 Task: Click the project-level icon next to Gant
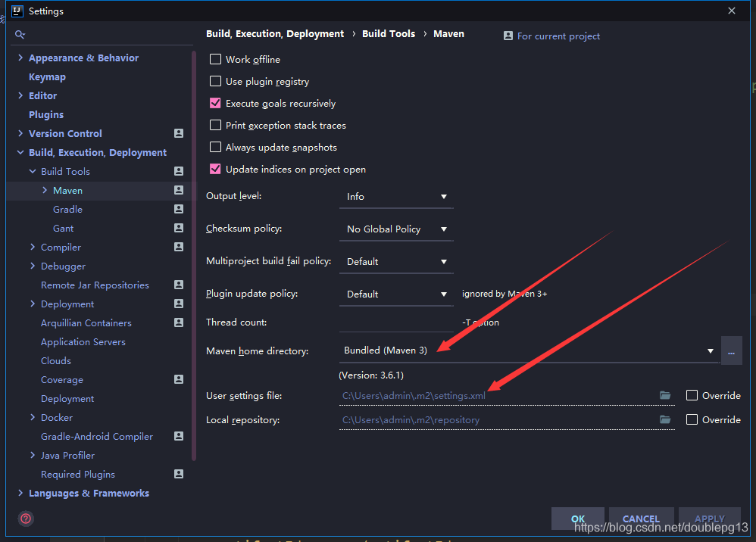coord(179,228)
